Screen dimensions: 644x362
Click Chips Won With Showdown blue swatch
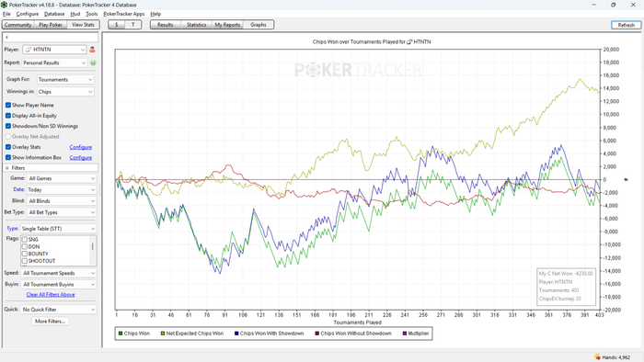(236, 334)
